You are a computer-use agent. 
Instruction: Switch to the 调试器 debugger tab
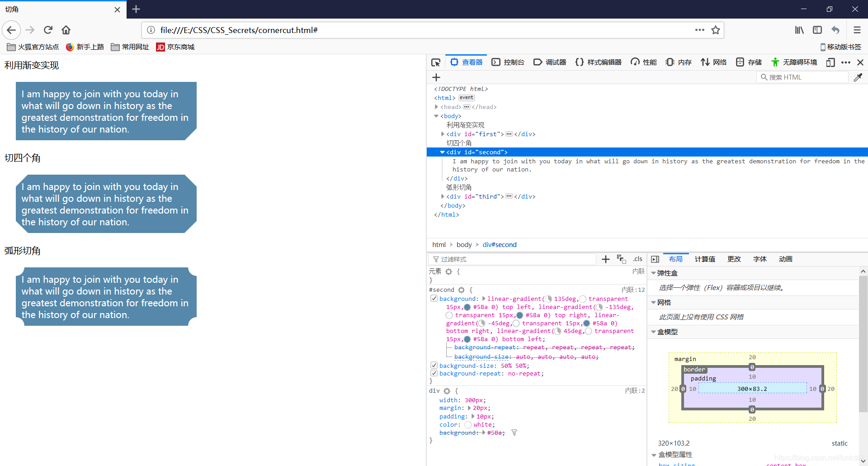tap(550, 62)
